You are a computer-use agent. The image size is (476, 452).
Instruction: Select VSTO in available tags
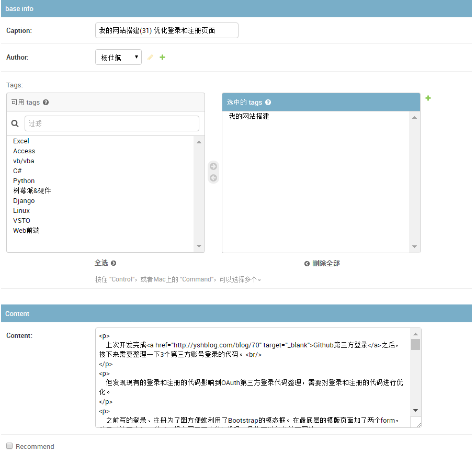[21, 221]
